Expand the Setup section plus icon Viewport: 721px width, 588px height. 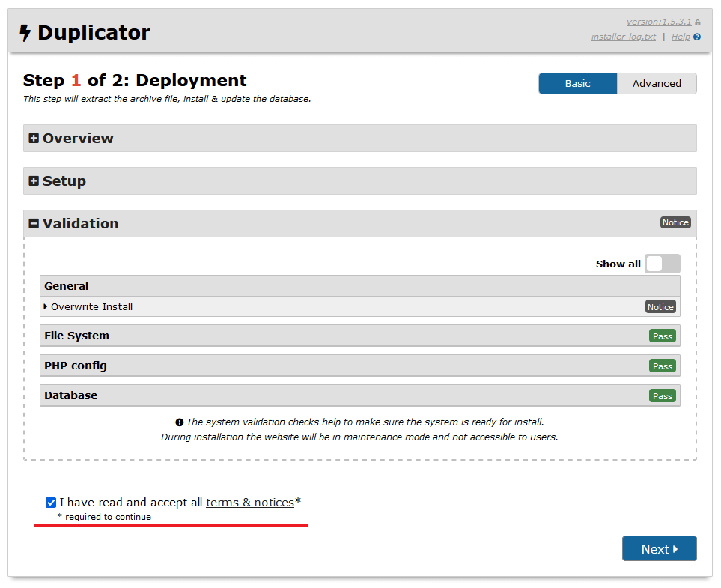[x=34, y=181]
